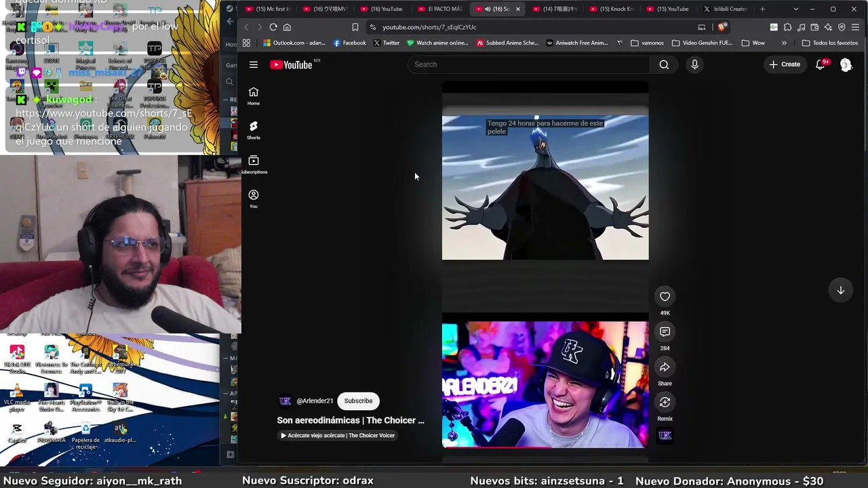Switch to the ウマ娘MV tab

click(325, 9)
